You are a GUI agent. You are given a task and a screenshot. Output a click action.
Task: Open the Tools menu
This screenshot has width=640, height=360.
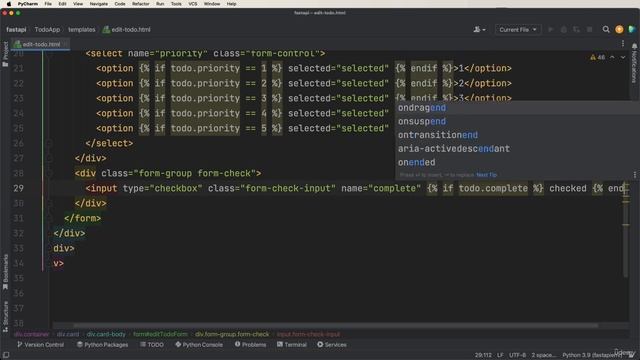tap(176, 4)
